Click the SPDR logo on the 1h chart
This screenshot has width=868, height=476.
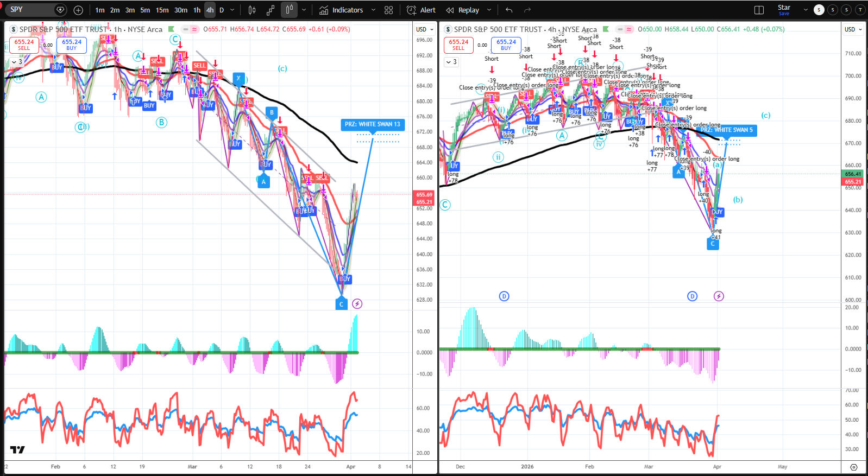point(14,29)
